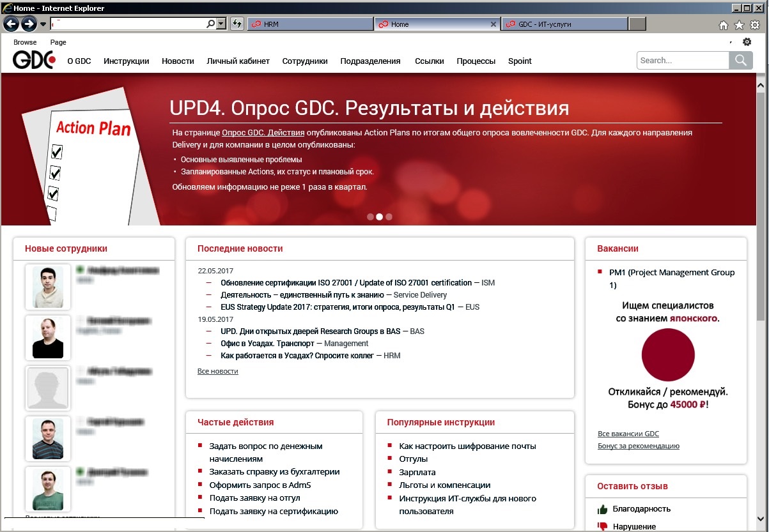This screenshot has height=532, width=769.
Task: Click the magnifier icon in the site Search box
Action: click(x=740, y=60)
